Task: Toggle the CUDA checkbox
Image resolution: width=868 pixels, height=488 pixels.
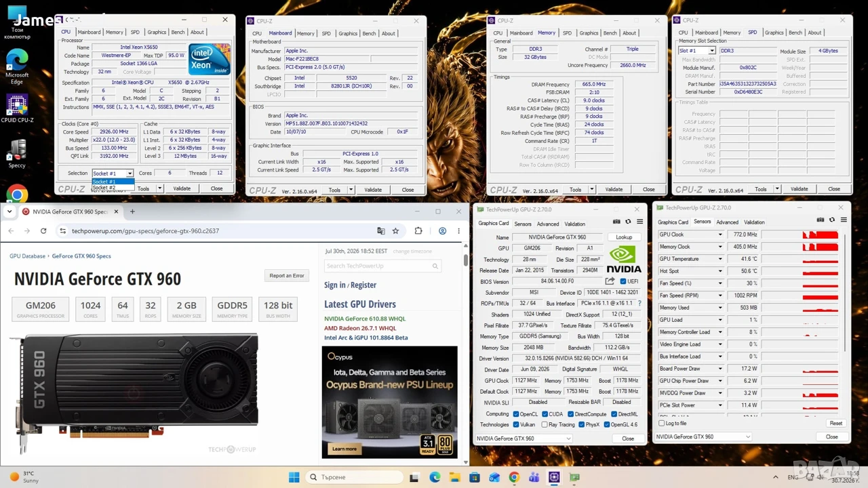Action: (545, 414)
